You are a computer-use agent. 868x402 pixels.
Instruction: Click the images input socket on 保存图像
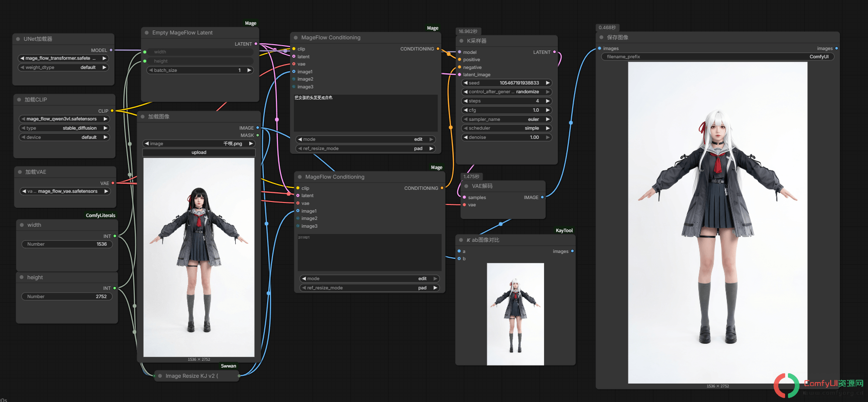(x=600, y=48)
